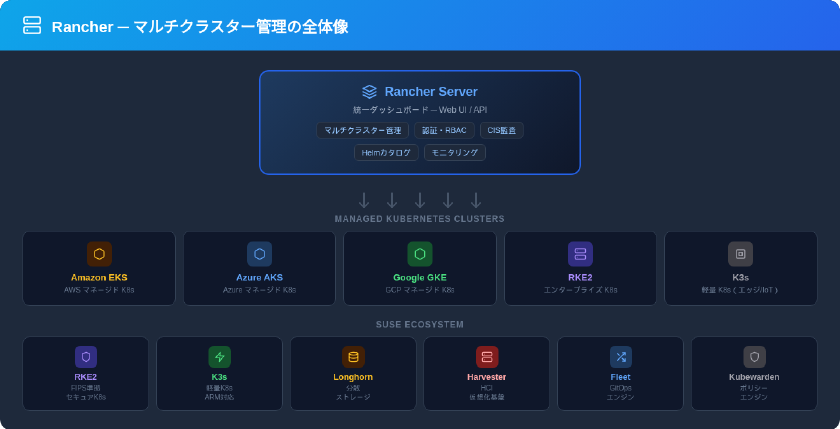
Task: Click the server rack icon in the header
Action: coord(32,25)
